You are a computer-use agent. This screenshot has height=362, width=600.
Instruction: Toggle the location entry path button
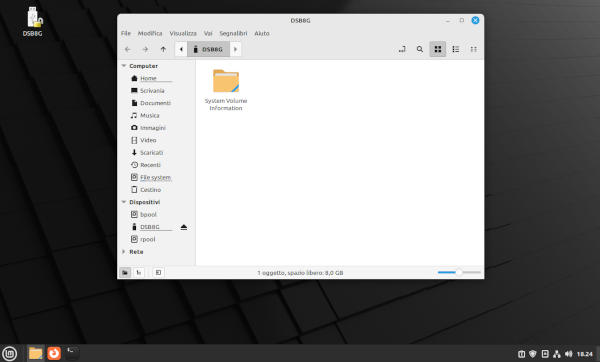click(x=402, y=49)
